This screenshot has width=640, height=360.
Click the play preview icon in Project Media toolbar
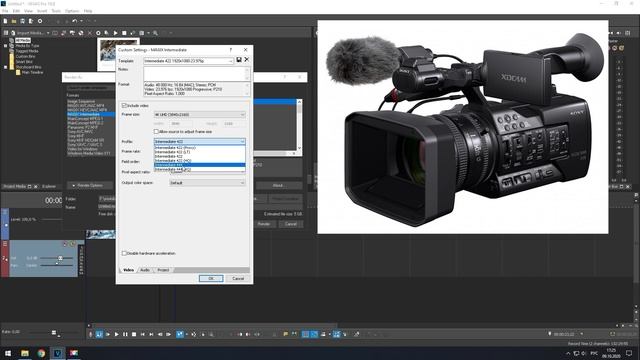pos(116,33)
